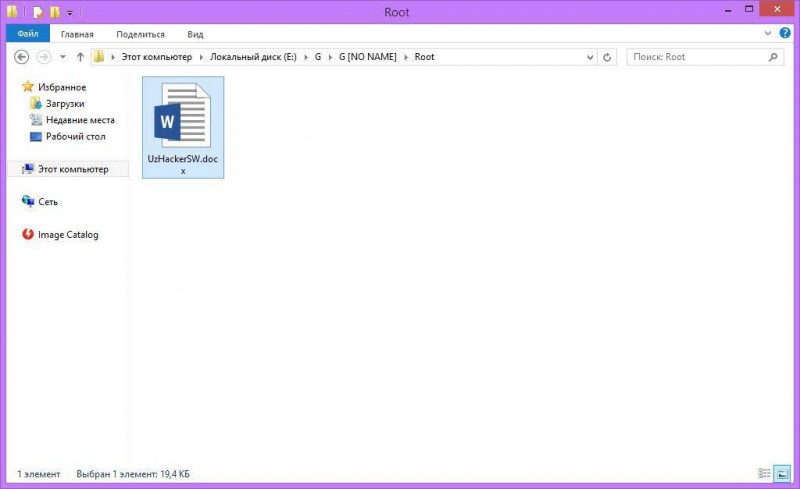800x489 pixels.
Task: Click the properties icon in title bar
Action: [38, 12]
